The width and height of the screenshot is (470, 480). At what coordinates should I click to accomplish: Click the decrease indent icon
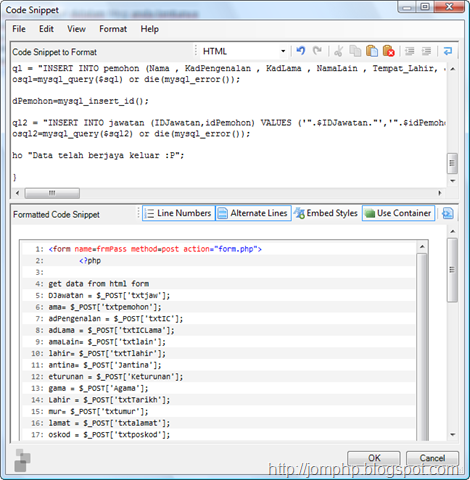[410, 51]
